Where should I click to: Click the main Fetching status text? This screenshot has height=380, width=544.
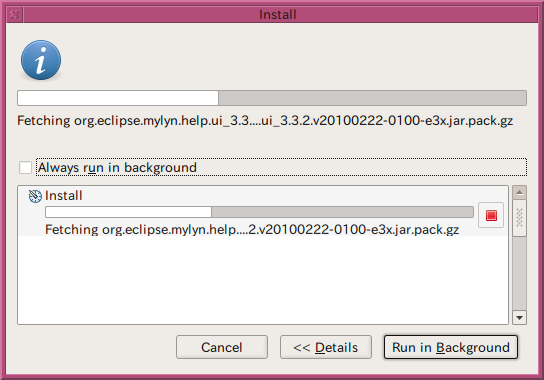click(265, 121)
